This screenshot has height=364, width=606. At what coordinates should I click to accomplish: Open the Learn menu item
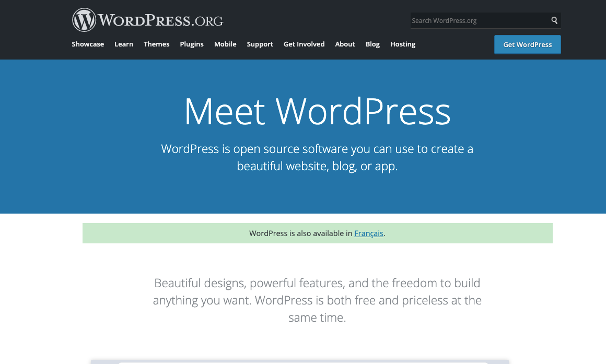(x=124, y=44)
